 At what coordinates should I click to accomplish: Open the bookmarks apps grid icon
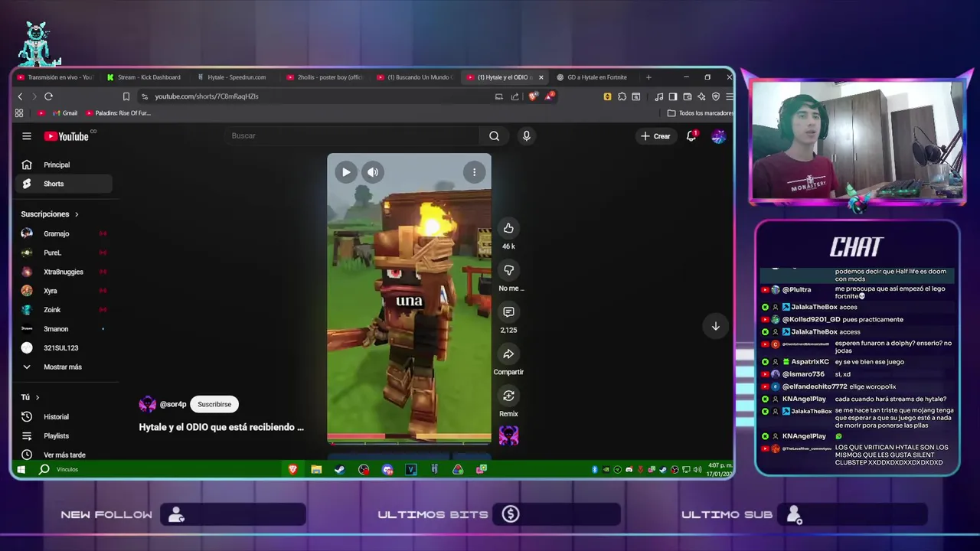tap(19, 113)
